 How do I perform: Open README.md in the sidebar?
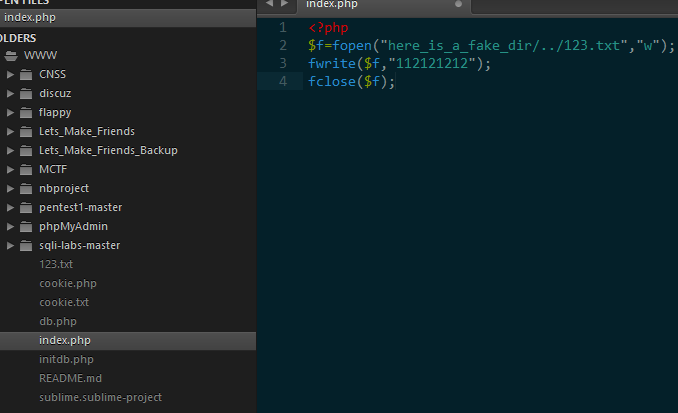[70, 378]
